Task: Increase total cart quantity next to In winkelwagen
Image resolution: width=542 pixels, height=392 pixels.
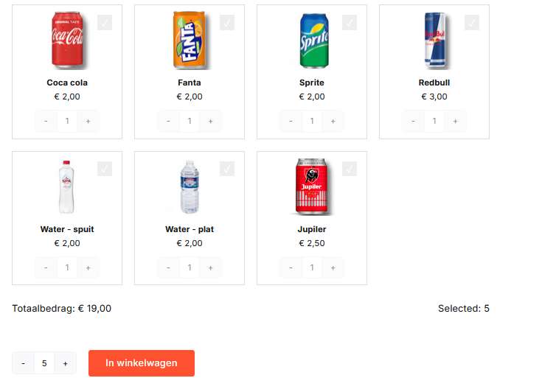Action: [65, 363]
